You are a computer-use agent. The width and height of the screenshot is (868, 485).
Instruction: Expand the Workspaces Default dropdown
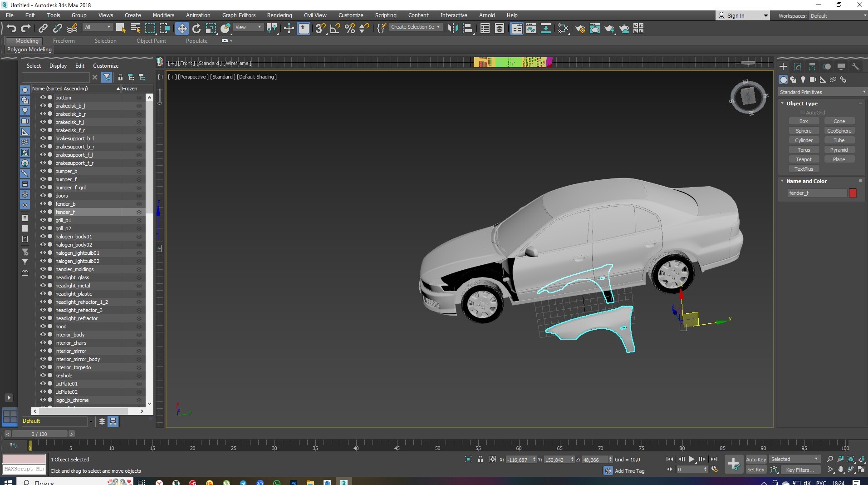[838, 16]
